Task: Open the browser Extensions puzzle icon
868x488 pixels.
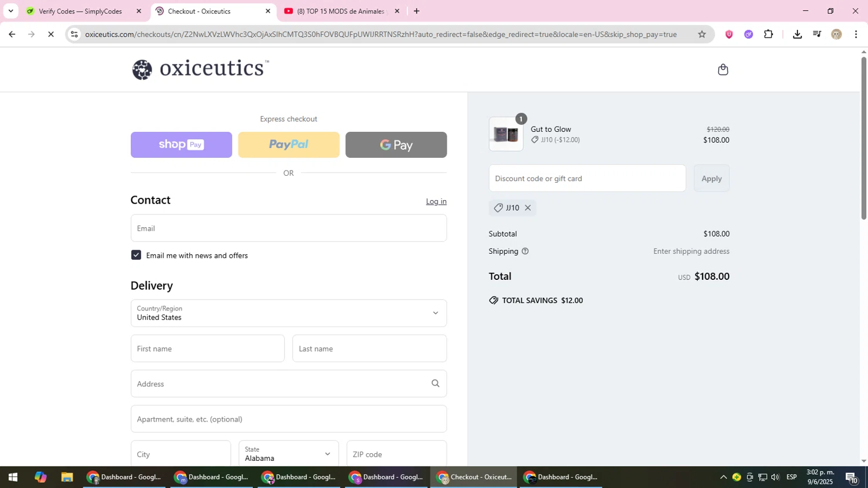Action: coord(768,34)
